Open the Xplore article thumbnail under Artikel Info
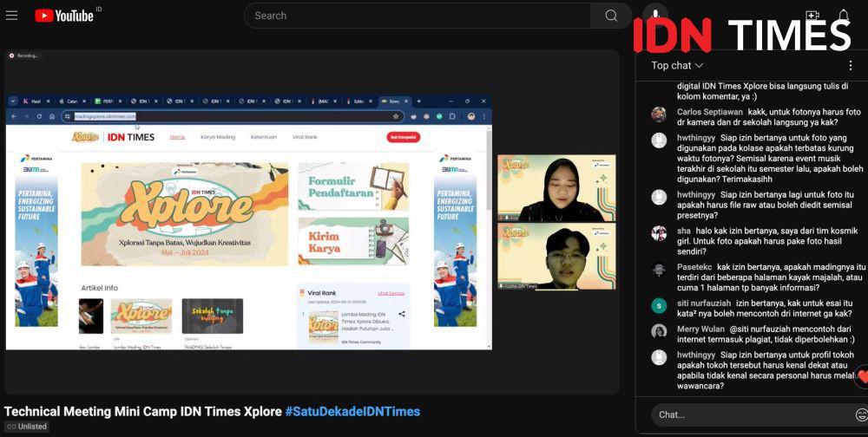Screen dimensions: 868x437 (141, 316)
